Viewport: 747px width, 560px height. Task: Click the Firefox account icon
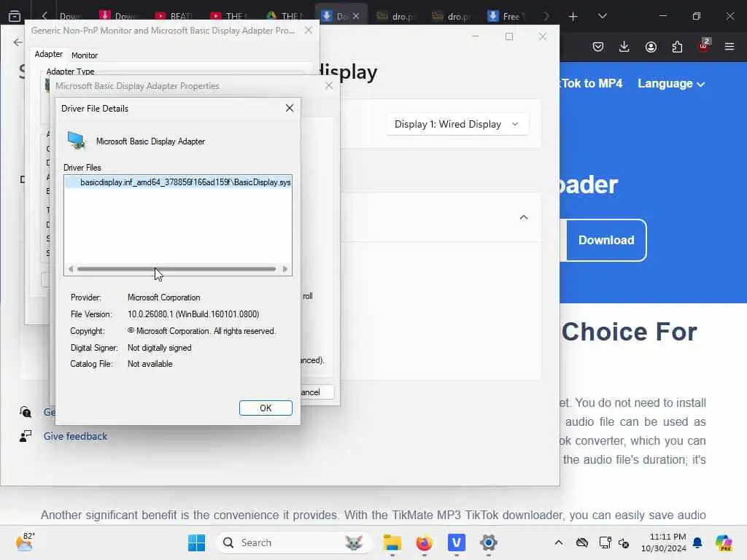tap(651, 47)
